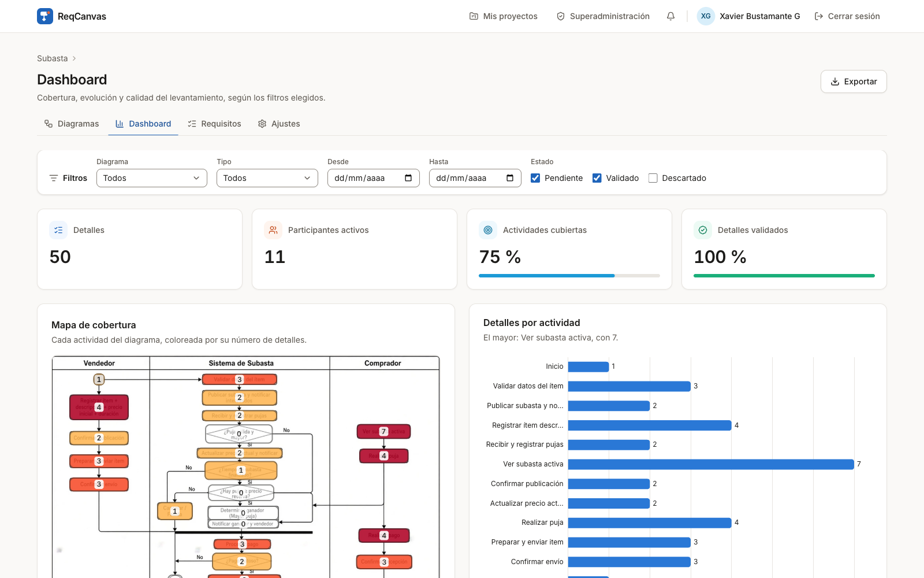The height and width of the screenshot is (578, 924).
Task: Click the XG user avatar
Action: [x=706, y=16]
